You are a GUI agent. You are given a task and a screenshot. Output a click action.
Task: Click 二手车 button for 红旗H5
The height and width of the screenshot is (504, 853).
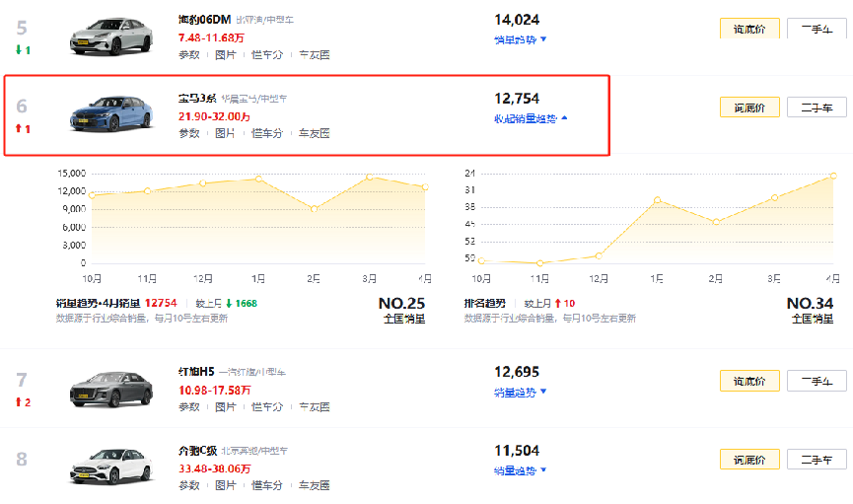tap(817, 381)
